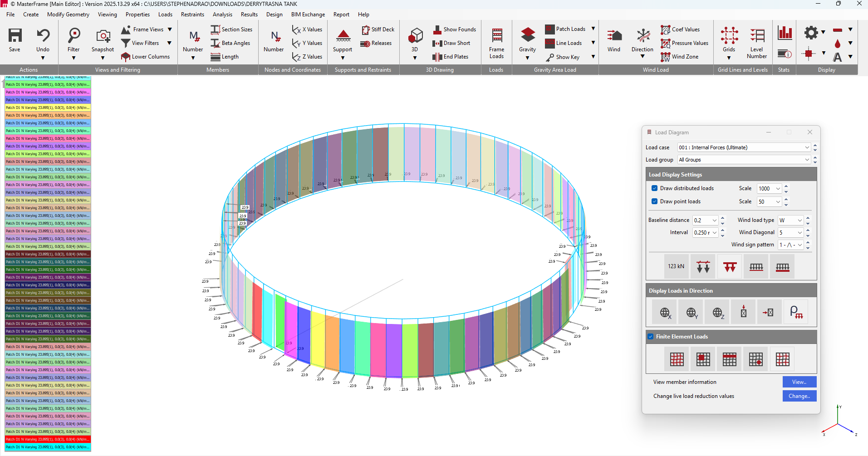The height and width of the screenshot is (456, 868).
Task: Open the 3D drawing view icon
Action: tap(415, 36)
